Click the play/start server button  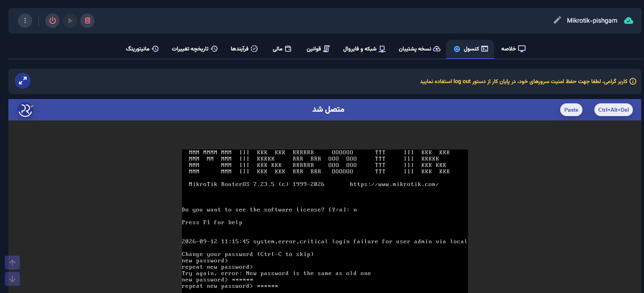(x=70, y=21)
